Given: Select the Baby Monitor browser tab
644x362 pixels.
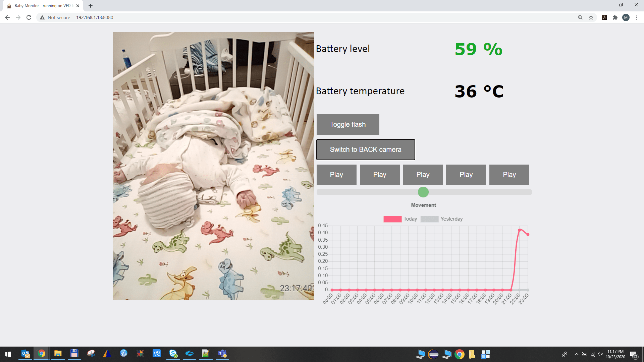Looking at the screenshot, I should pos(40,5).
